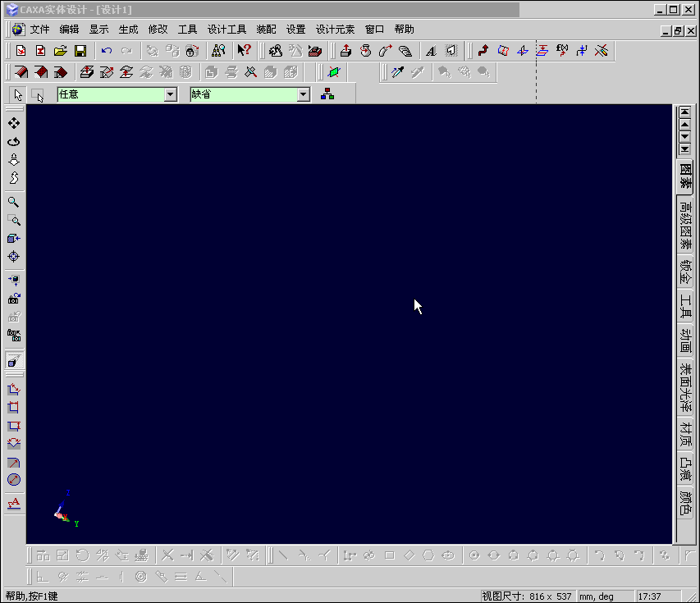This screenshot has height=603, width=700.
Task: Open the 设置 menu
Action: coord(295,30)
